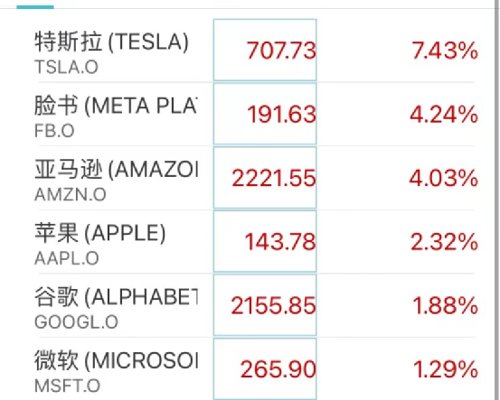Click Tesla change 7.43%
This screenshot has width=500, height=400.
pos(445,51)
